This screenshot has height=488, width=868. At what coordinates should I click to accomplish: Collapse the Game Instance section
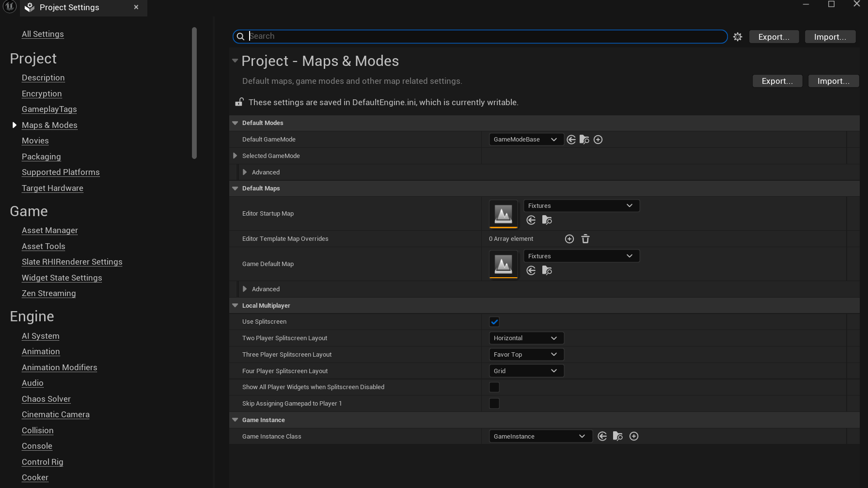point(235,420)
